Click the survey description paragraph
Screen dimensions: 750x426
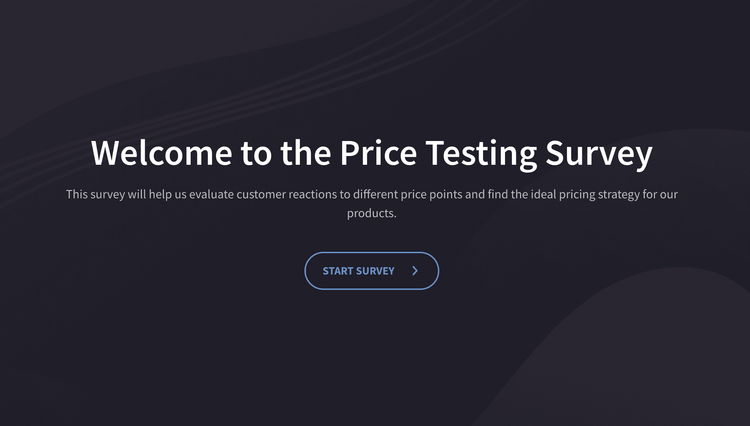point(371,203)
